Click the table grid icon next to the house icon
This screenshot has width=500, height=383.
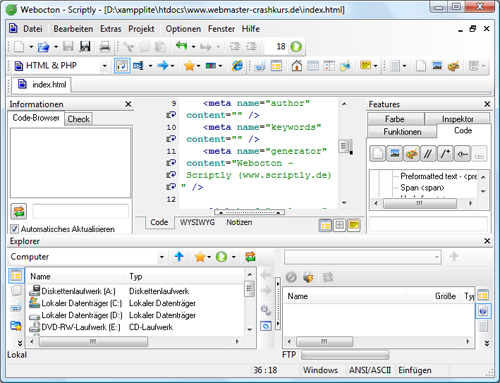click(x=313, y=66)
